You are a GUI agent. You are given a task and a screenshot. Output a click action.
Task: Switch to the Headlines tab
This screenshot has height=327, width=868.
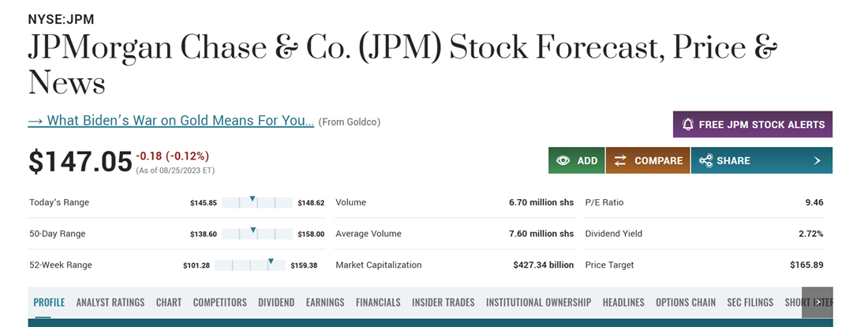pos(623,303)
